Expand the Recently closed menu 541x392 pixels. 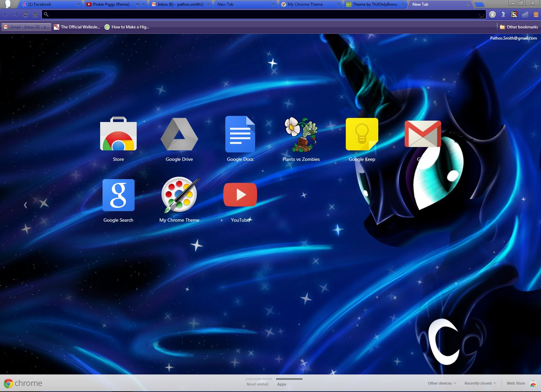480,383
